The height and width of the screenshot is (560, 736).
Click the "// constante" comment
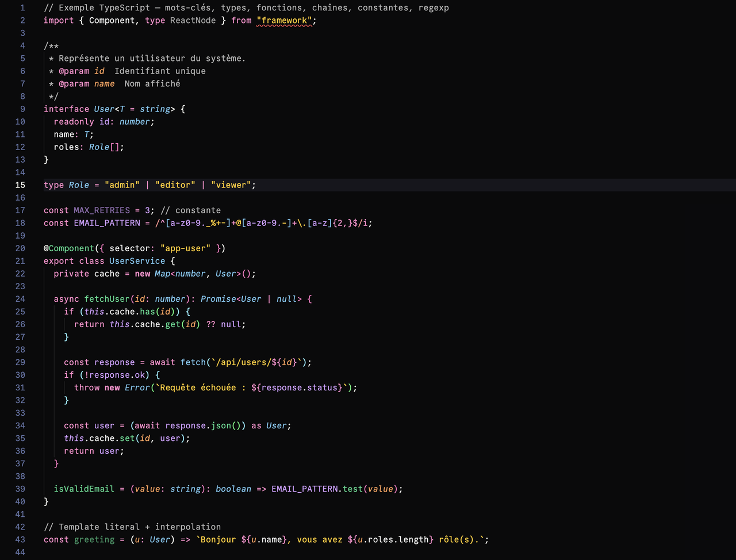click(190, 210)
